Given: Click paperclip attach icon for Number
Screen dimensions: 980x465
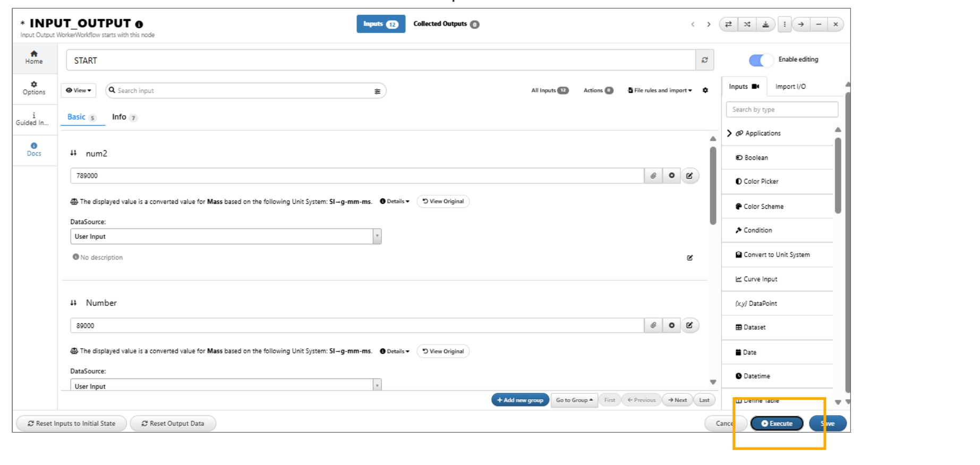Looking at the screenshot, I should point(653,325).
